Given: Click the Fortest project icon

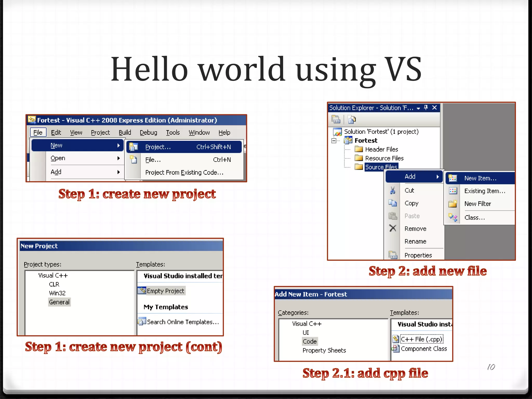Looking at the screenshot, I should click(348, 141).
